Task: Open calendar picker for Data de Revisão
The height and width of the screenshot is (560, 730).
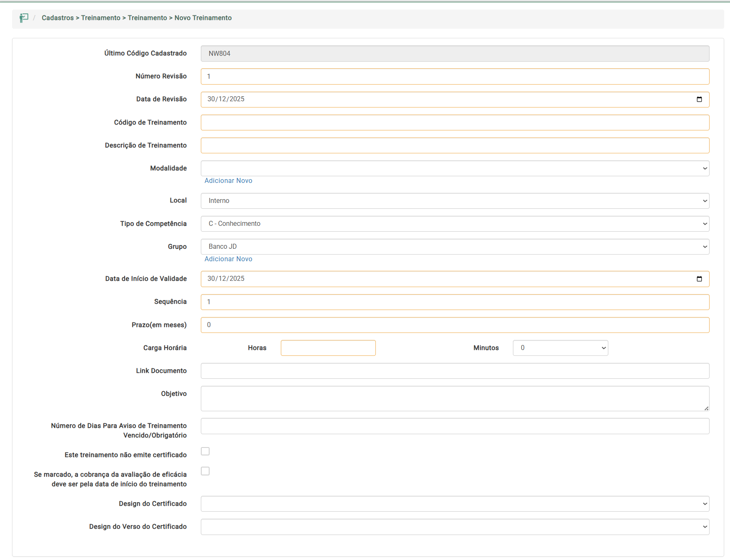Action: [699, 99]
